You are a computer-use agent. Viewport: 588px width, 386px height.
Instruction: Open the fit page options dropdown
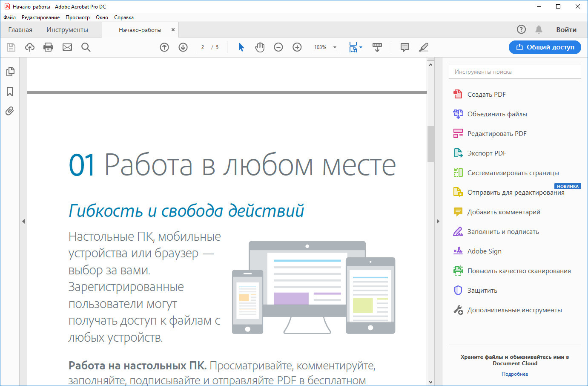(x=361, y=47)
